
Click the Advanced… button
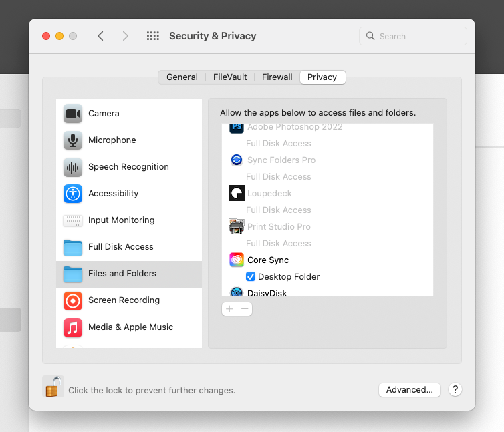[x=410, y=389]
